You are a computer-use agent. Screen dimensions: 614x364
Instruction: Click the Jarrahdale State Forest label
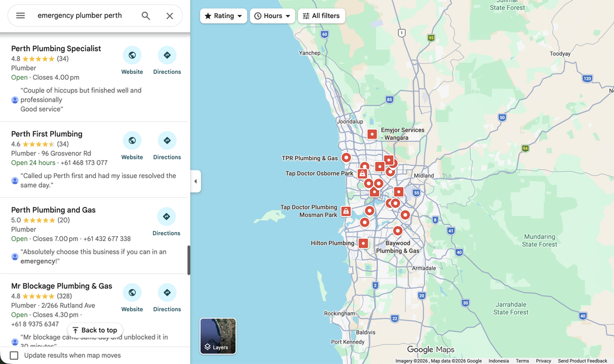511,308
